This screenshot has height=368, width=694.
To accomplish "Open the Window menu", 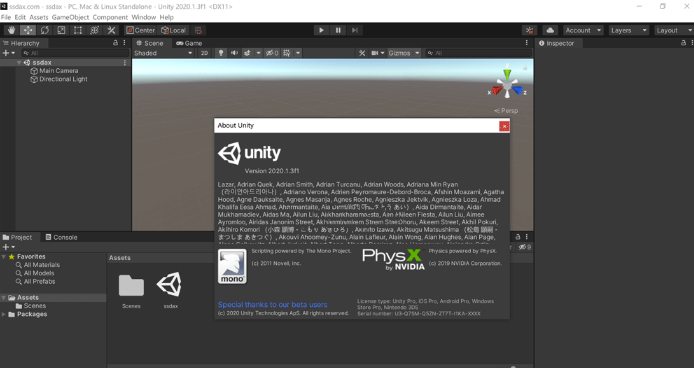I will point(143,17).
